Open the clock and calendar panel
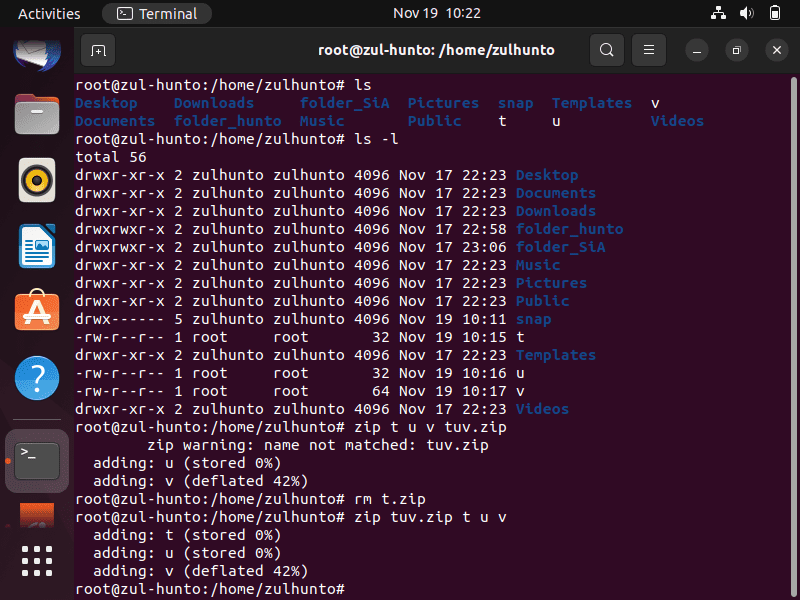800x600 pixels. (437, 13)
